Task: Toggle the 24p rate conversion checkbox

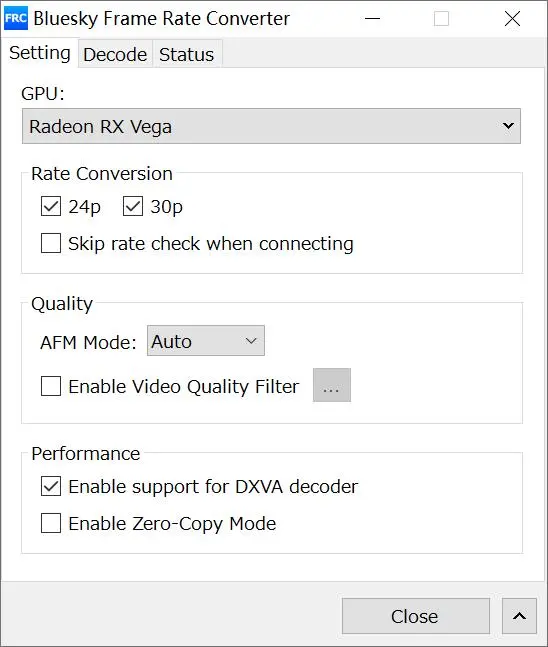Action: pos(51,206)
